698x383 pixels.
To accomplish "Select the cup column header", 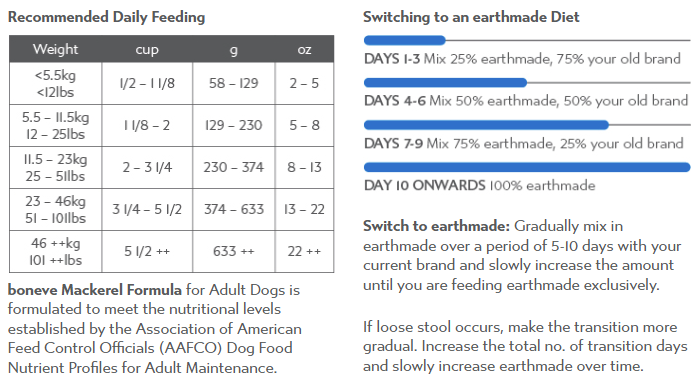I will pyautogui.click(x=147, y=49).
